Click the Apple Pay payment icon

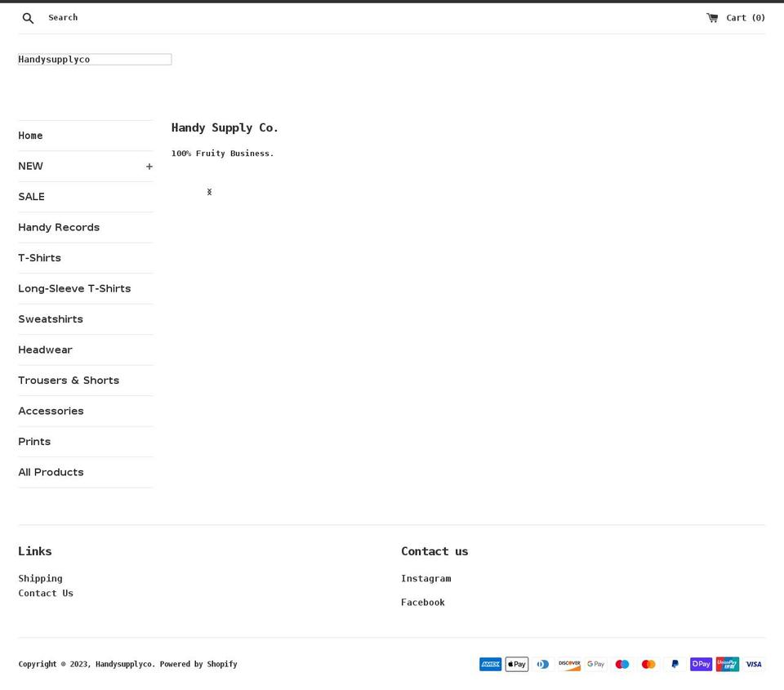tap(516, 664)
